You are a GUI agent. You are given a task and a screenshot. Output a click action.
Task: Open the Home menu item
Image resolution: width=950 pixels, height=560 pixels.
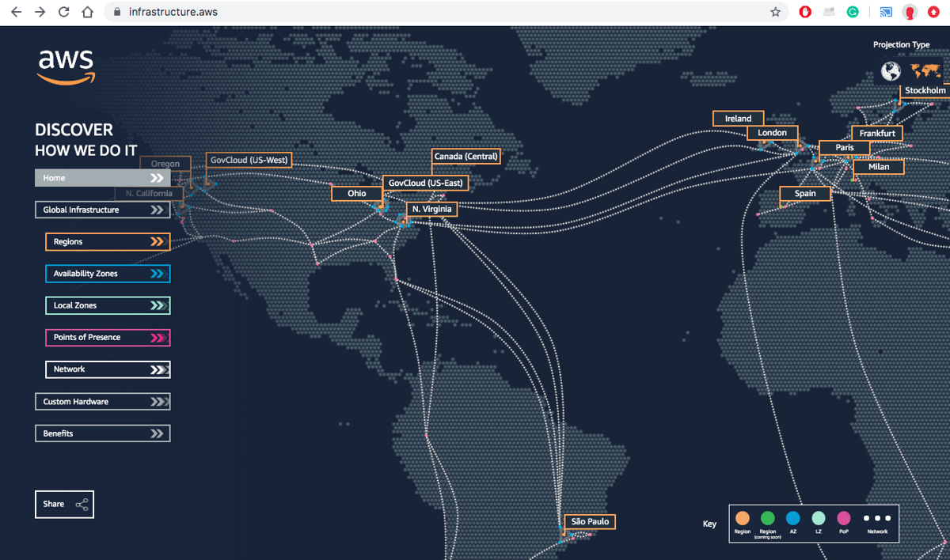[102, 178]
